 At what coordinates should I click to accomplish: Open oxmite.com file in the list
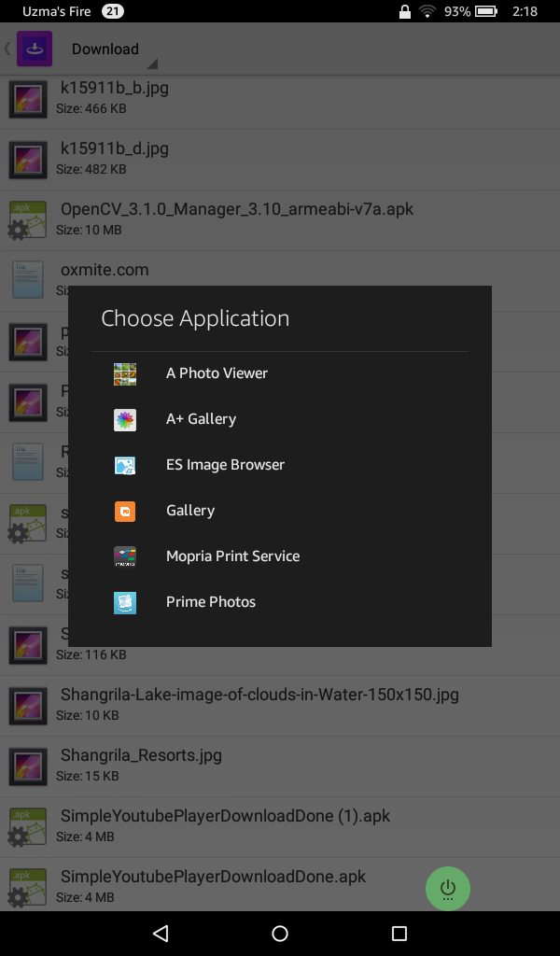(103, 269)
